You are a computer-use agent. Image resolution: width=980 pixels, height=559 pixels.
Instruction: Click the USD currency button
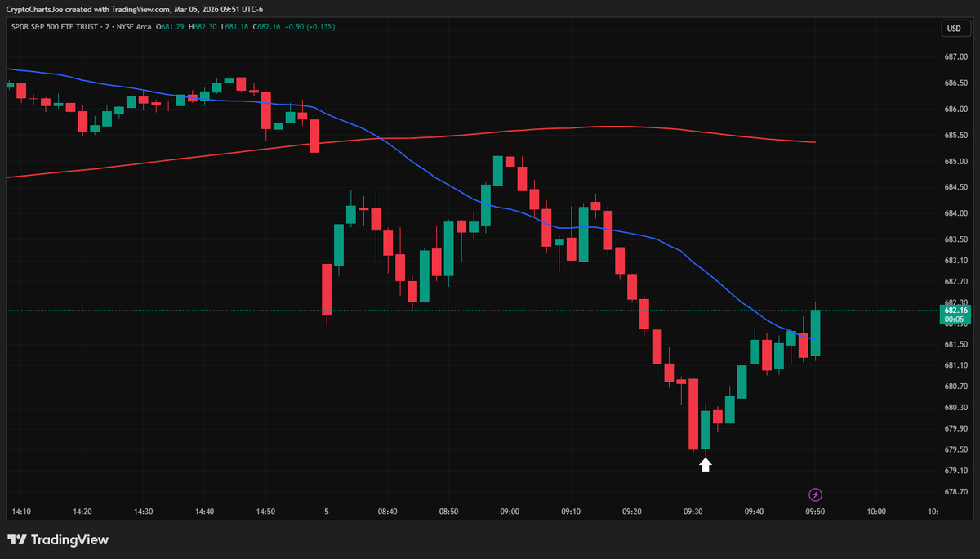coord(953,28)
